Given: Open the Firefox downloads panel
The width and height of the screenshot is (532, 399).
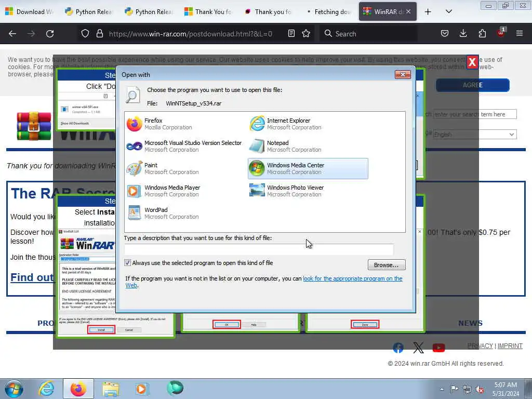Looking at the screenshot, I should pyautogui.click(x=463, y=34).
